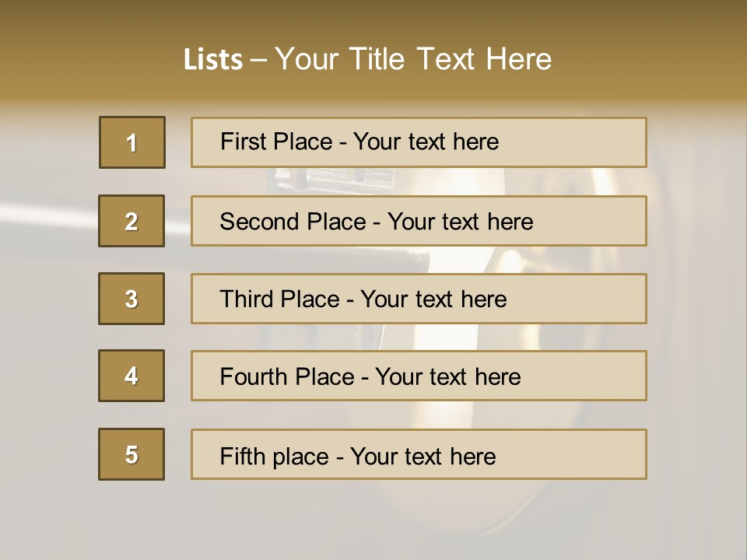Select the Second Place text bar
The height and width of the screenshot is (560, 747).
[419, 221]
